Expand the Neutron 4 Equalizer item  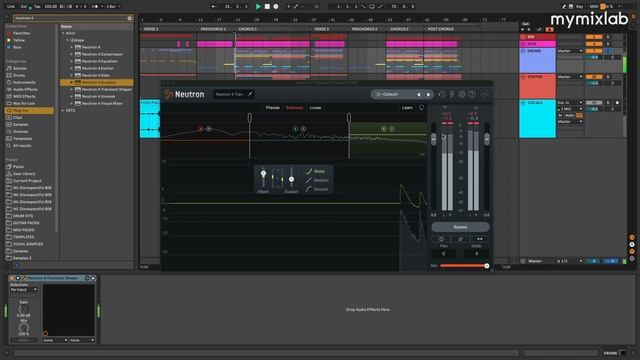(71, 61)
